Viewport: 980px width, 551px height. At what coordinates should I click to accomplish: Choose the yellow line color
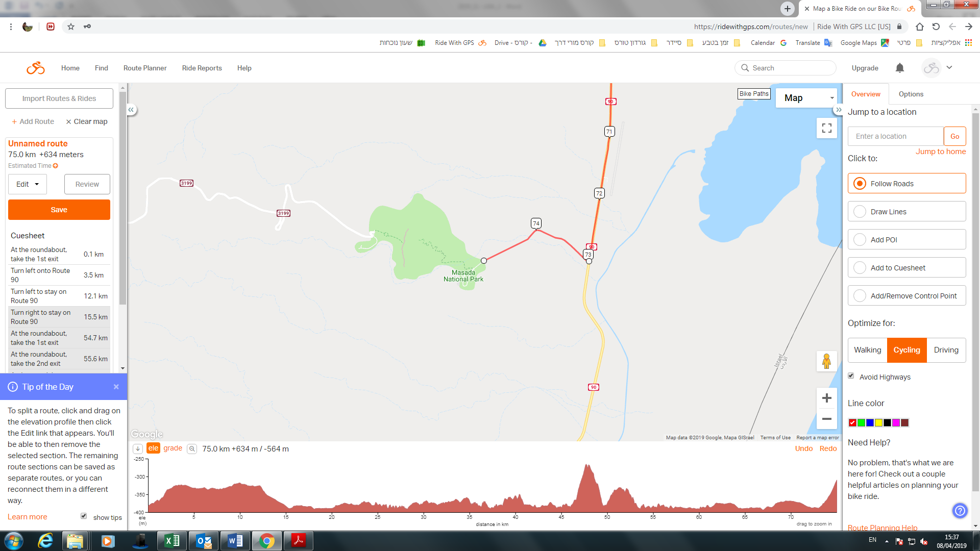[878, 422]
